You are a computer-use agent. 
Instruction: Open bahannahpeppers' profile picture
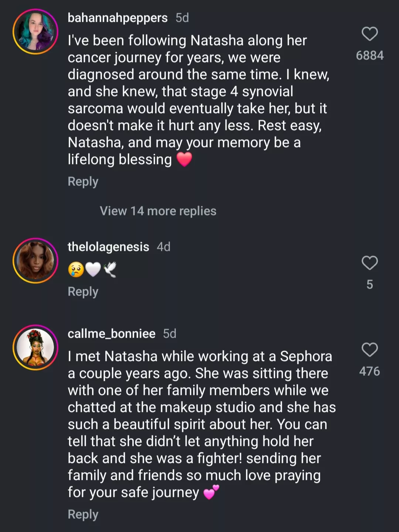pyautogui.click(x=35, y=32)
